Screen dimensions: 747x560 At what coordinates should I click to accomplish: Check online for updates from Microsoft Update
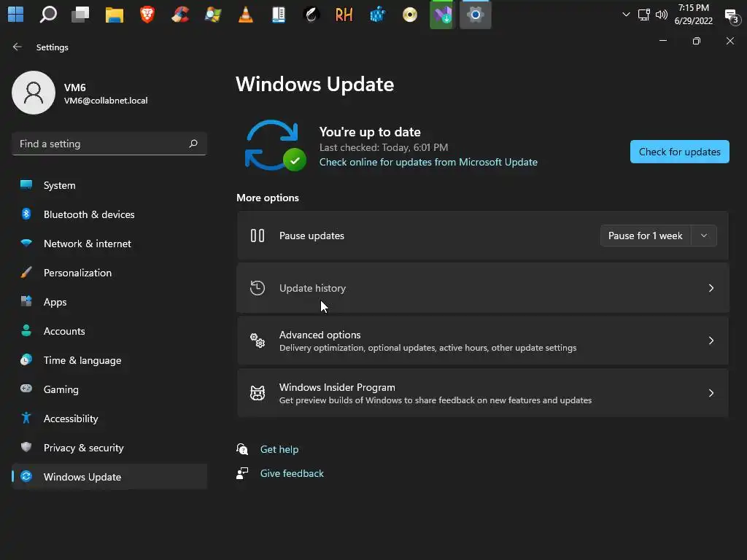point(428,162)
